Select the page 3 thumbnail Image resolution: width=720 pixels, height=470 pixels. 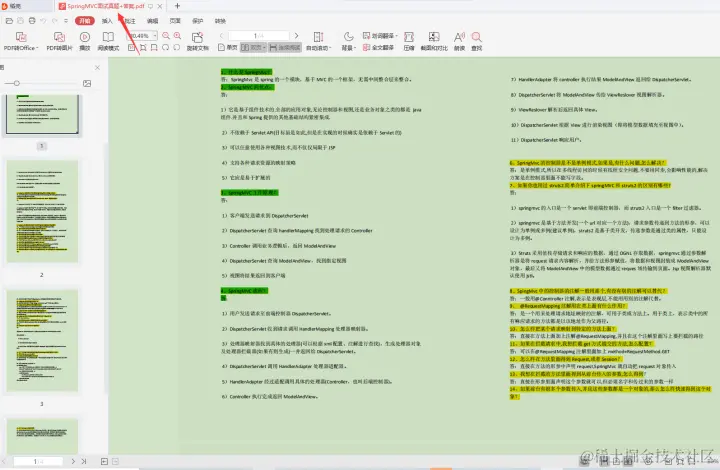coord(42,340)
